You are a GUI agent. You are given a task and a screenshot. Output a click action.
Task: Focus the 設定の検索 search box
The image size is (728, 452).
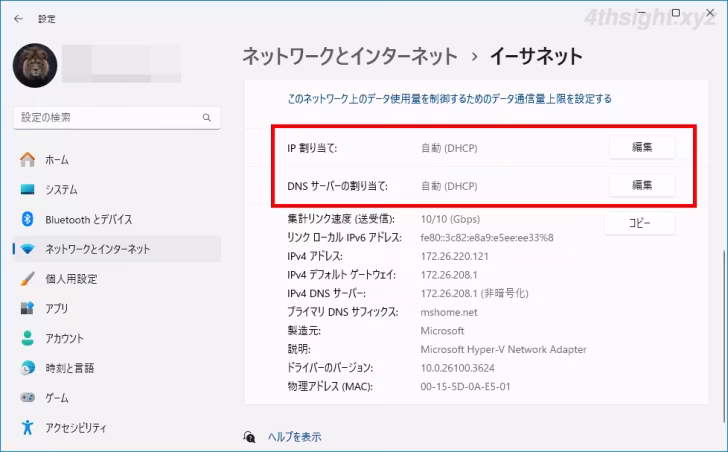coord(105,118)
